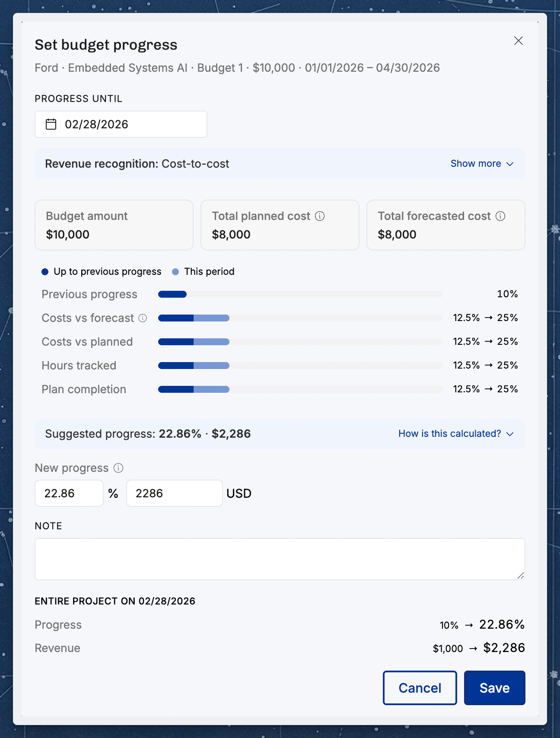
Task: Click inside the Note text area
Action: tap(280, 559)
